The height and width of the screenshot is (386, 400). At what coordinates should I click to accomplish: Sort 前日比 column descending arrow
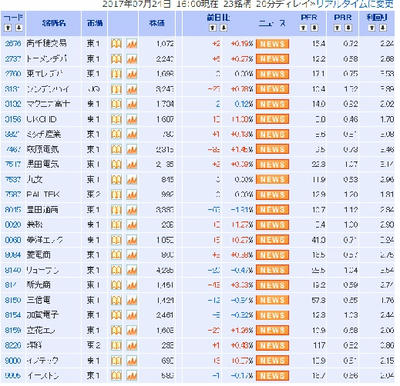click(x=224, y=28)
